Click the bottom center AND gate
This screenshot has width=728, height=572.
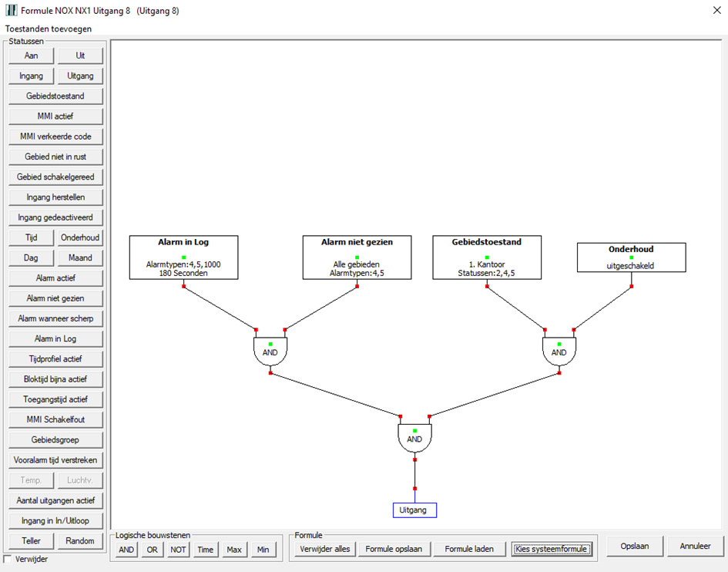click(414, 438)
